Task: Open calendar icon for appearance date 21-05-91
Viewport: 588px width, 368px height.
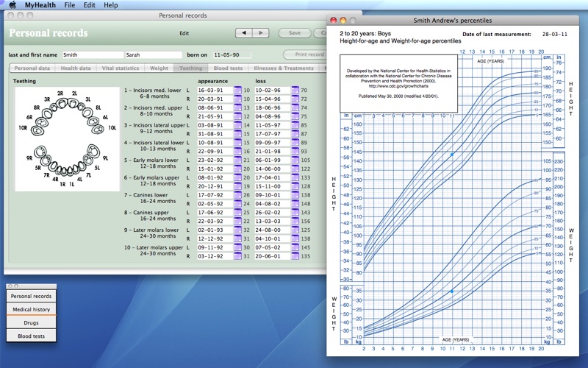Action: [237, 116]
